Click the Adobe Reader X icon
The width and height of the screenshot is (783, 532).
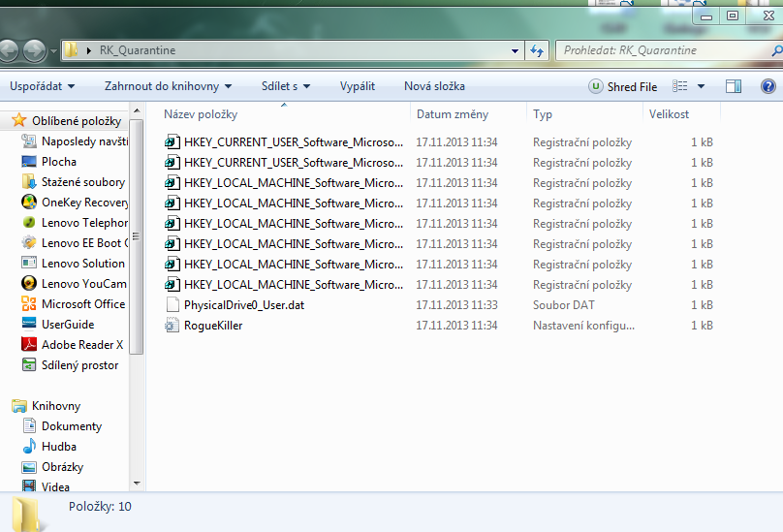29,344
